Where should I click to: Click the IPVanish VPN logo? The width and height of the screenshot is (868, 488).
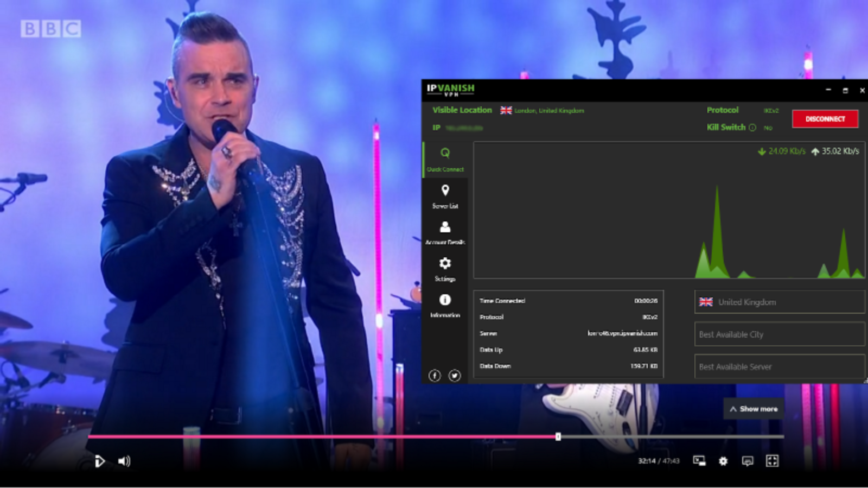click(x=450, y=90)
